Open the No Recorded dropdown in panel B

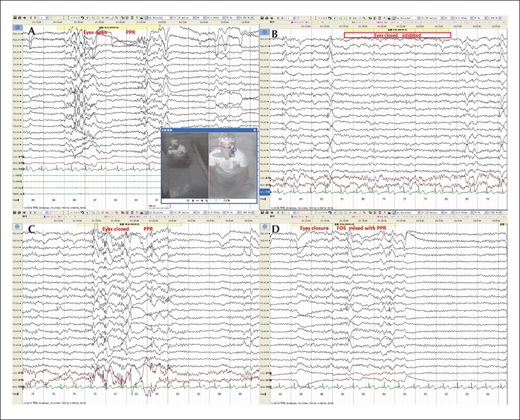(409, 18)
